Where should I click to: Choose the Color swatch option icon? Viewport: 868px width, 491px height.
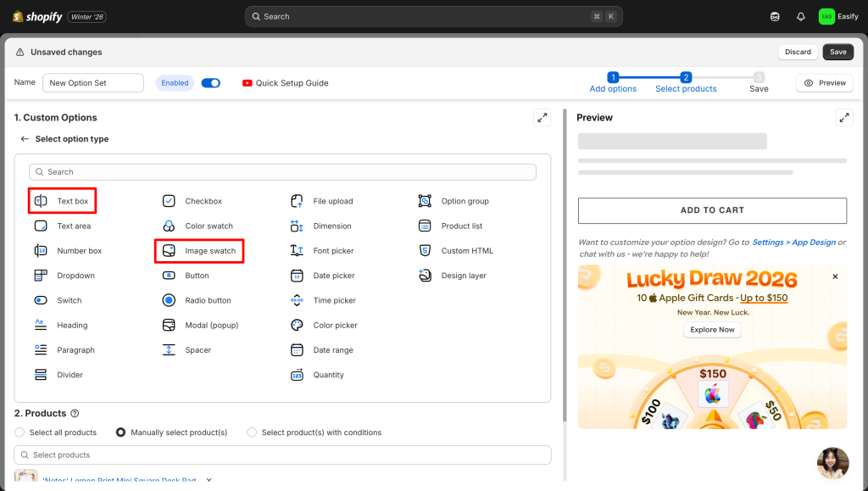point(169,226)
